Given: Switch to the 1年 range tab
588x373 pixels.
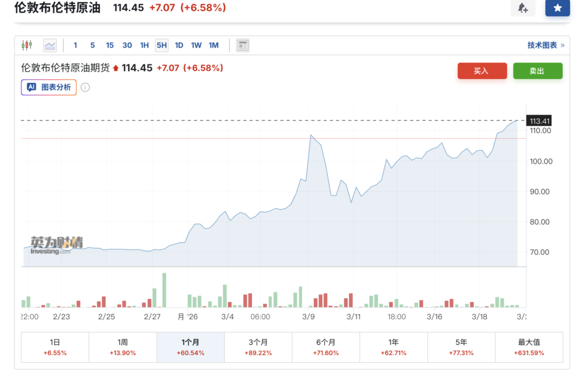Looking at the screenshot, I should coord(393,347).
